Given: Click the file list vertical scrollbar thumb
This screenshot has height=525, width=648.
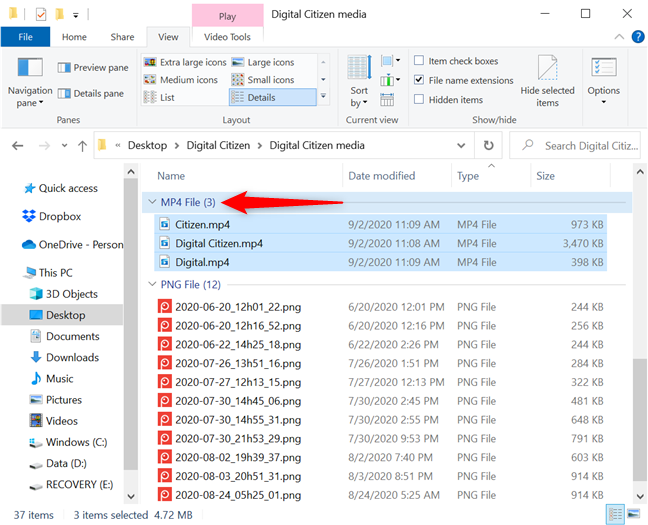Looking at the screenshot, I should (x=640, y=420).
